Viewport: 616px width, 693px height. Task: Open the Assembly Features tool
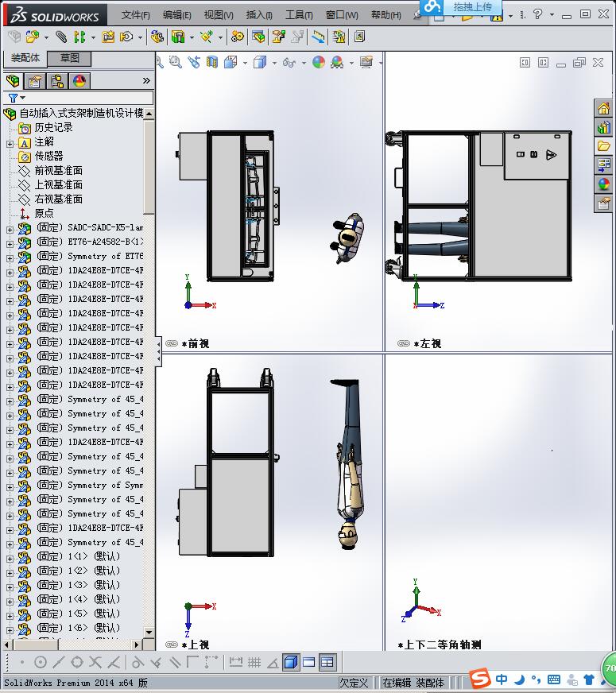(x=178, y=37)
